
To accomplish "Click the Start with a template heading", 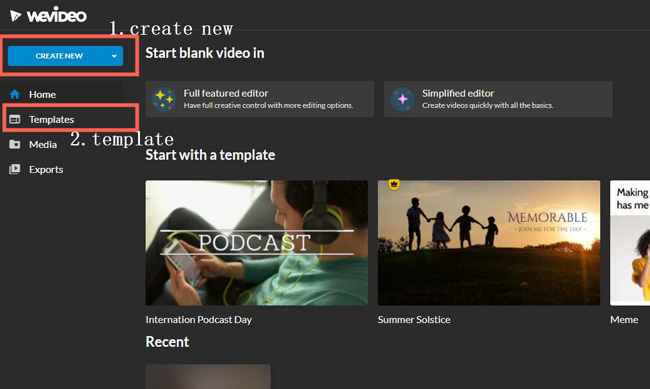I will coord(210,155).
